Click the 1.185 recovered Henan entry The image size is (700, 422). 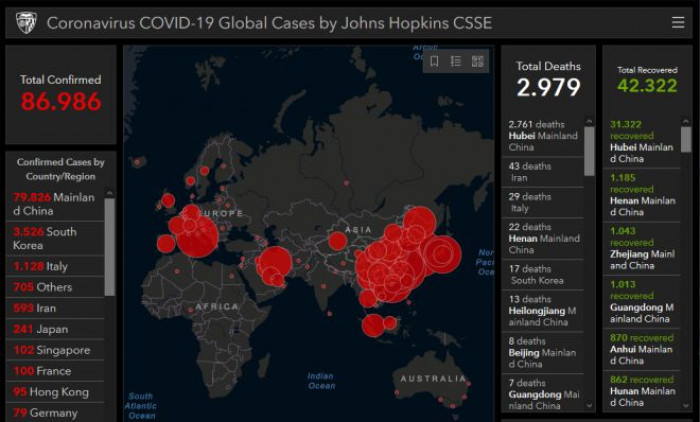tap(642, 195)
